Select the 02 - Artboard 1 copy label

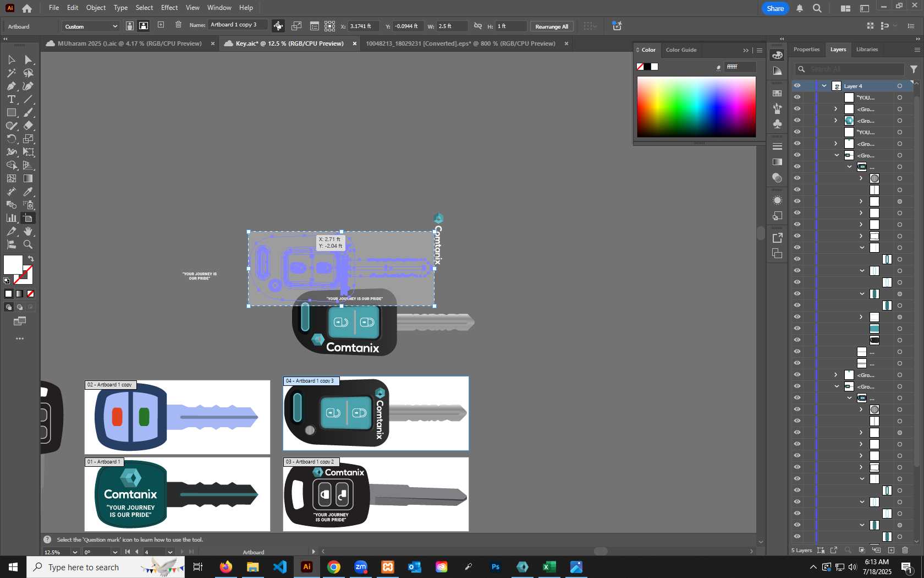tap(109, 385)
